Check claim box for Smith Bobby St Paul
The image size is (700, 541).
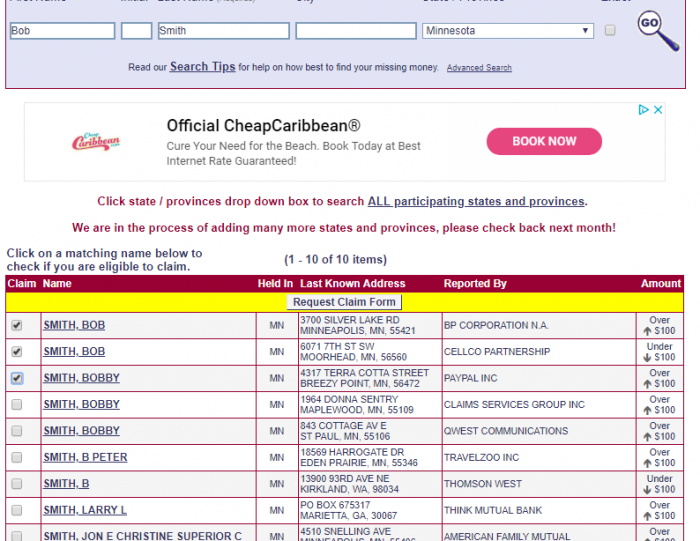17,431
